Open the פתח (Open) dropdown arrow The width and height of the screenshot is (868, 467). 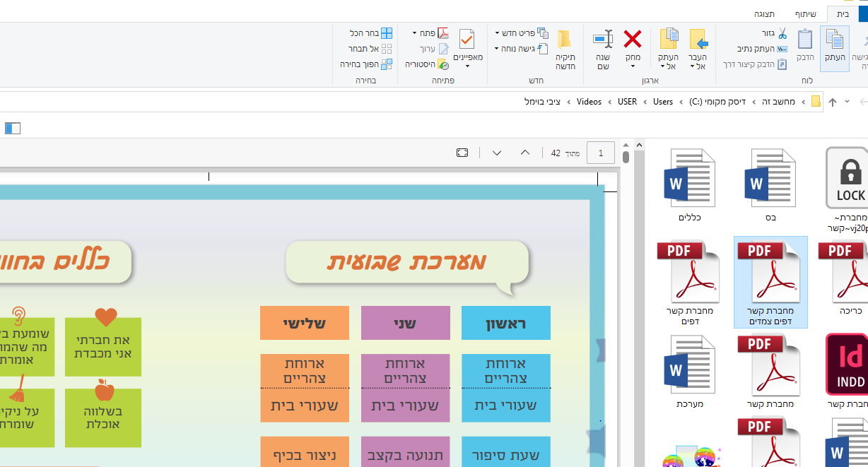coord(414,33)
